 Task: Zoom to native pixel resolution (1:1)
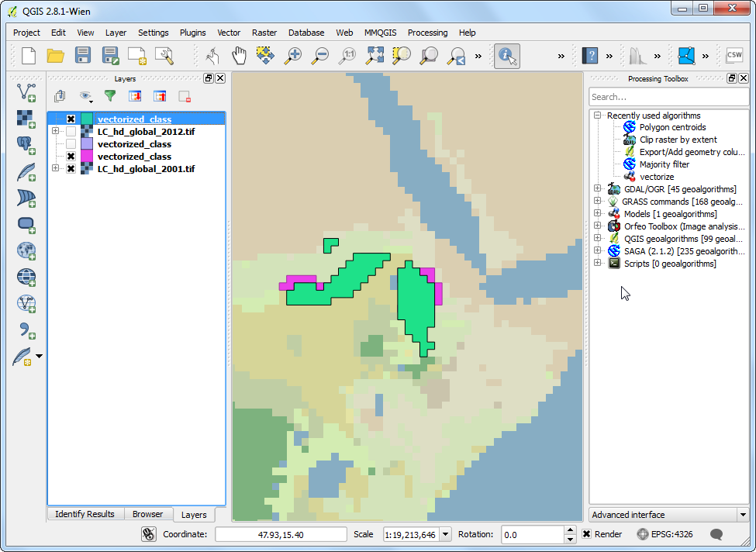point(347,56)
